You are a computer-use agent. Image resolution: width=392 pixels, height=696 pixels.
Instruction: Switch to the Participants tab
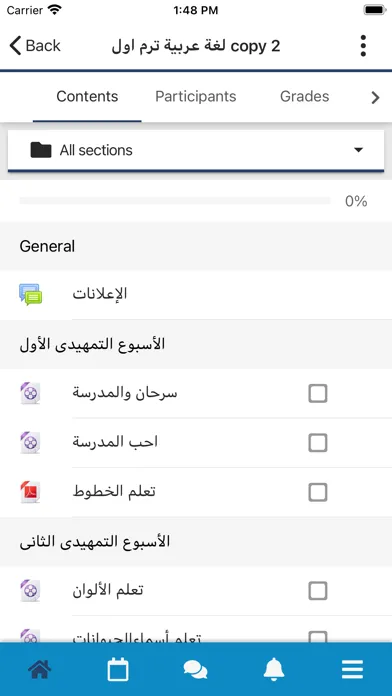(196, 96)
